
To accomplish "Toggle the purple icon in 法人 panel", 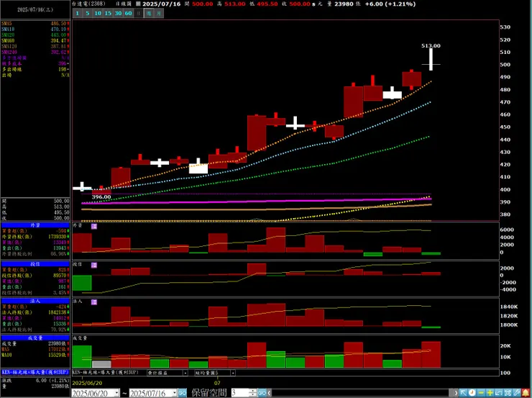I will click(x=94, y=302).
